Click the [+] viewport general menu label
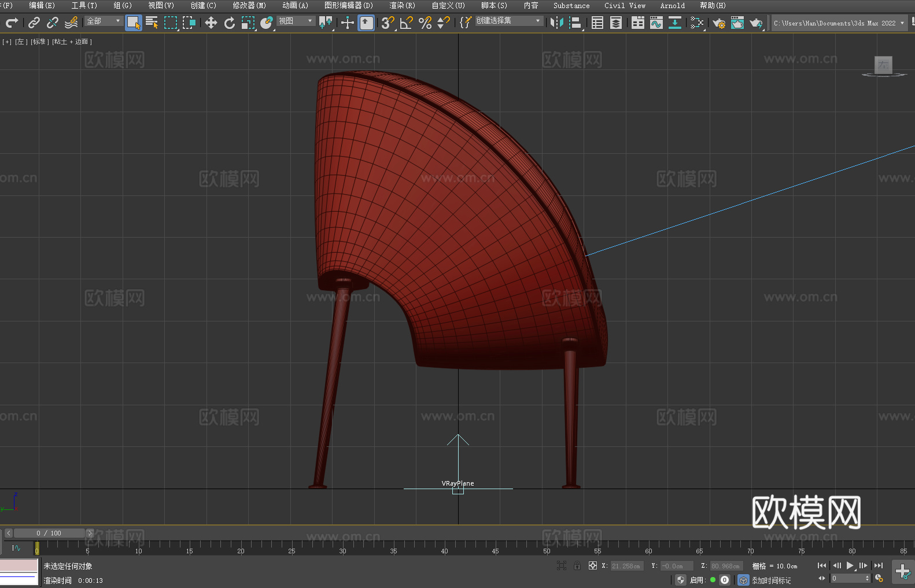This screenshot has width=915, height=588. 7,42
